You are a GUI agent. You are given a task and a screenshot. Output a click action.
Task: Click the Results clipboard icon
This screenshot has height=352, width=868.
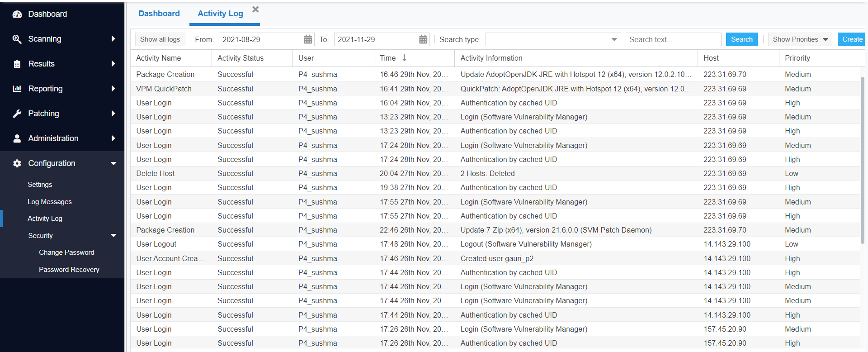(x=17, y=64)
